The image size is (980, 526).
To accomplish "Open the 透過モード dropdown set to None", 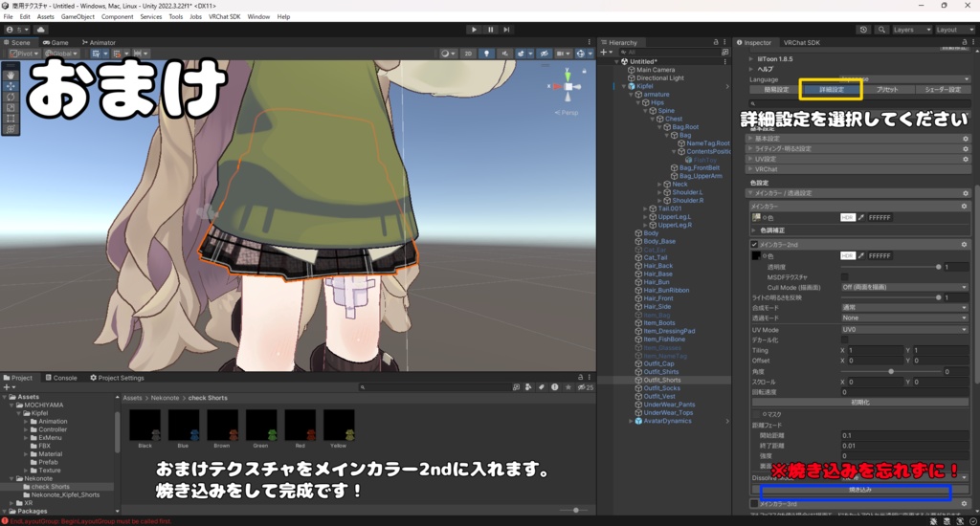I will click(x=904, y=318).
